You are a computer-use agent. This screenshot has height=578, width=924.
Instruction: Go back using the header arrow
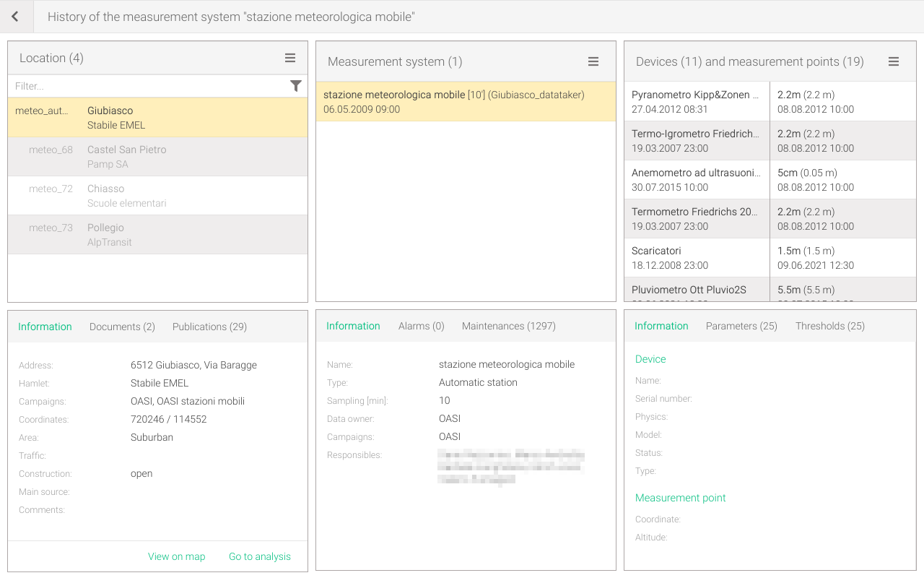pyautogui.click(x=15, y=17)
